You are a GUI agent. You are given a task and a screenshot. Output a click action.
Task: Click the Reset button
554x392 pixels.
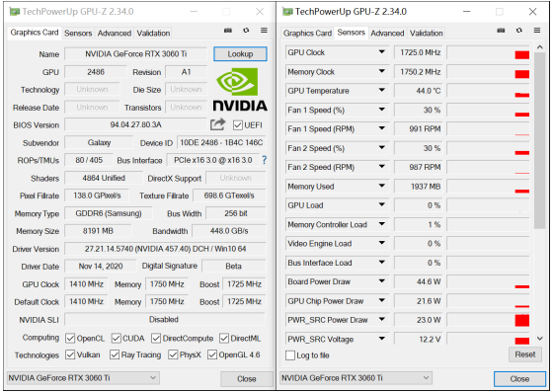(525, 354)
